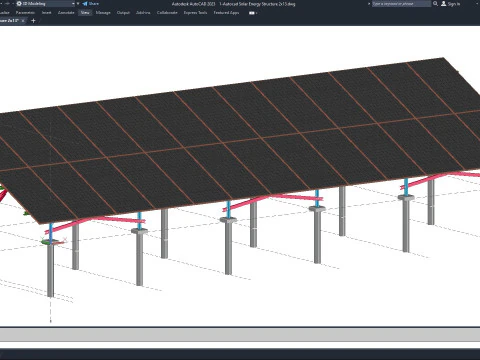Close the current drawing file tab
The height and width of the screenshot is (360, 480).
click(23, 21)
